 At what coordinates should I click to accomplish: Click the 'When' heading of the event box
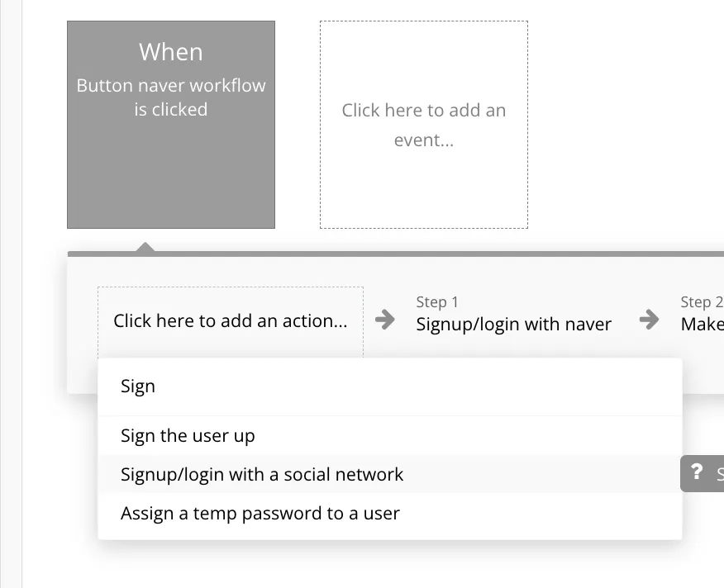coord(171,52)
